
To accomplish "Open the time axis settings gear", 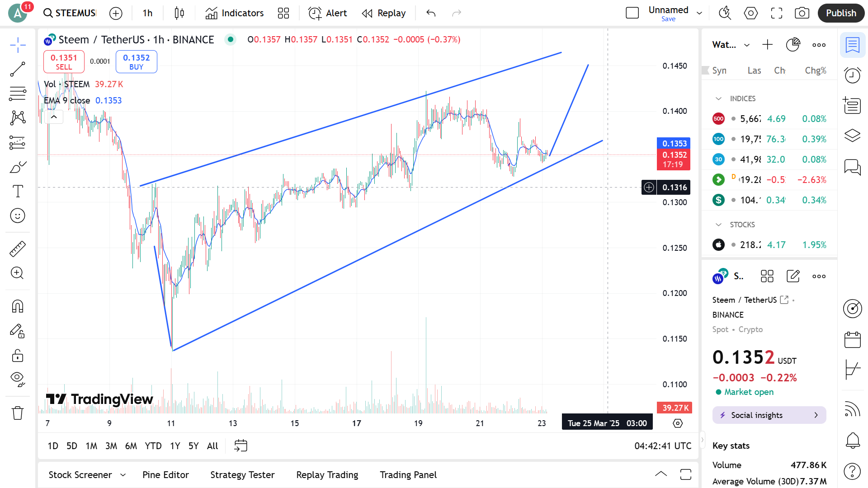I will pos(677,423).
